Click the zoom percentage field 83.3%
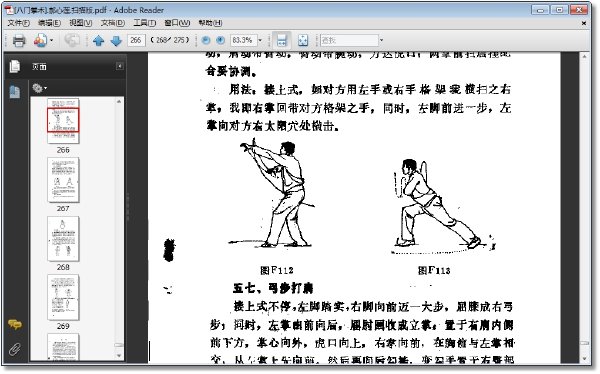600x374 pixels. click(x=243, y=40)
